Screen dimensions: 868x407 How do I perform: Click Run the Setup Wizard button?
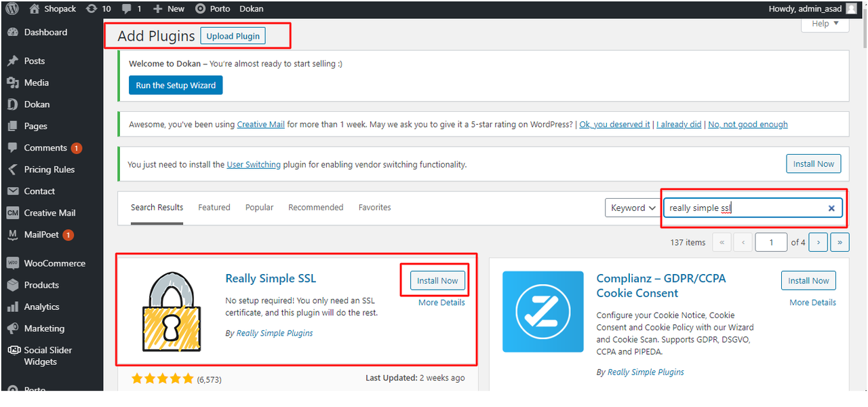pos(176,85)
